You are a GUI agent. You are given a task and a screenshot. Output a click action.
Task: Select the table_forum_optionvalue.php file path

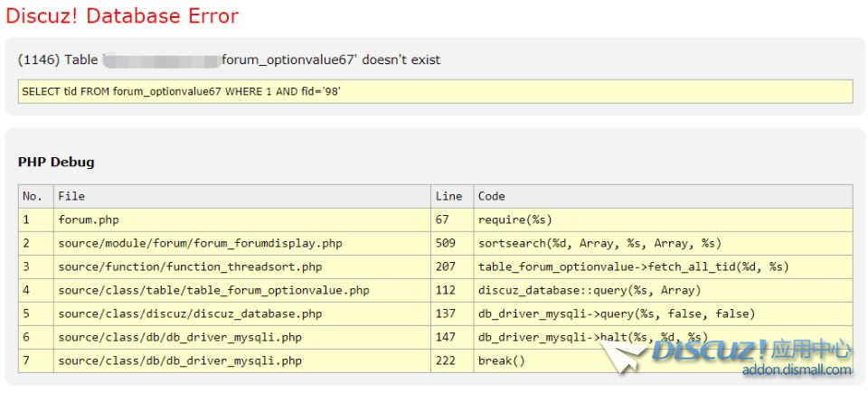(x=213, y=290)
